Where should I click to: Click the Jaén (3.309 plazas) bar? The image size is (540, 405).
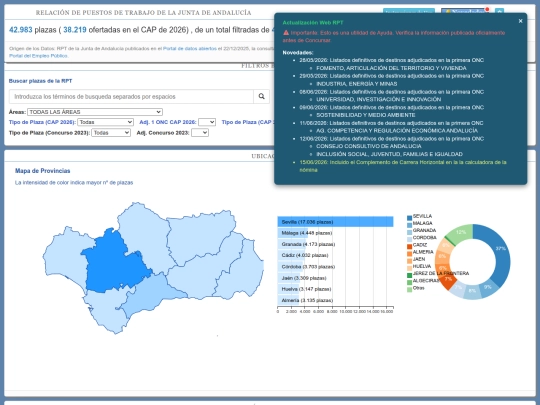click(289, 278)
